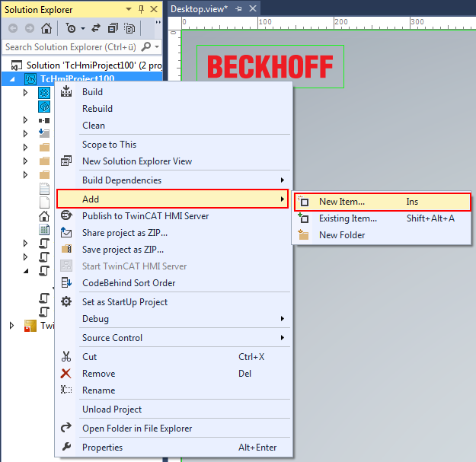Click the Forward arrow in Solution Explorer toolbar

point(30,28)
